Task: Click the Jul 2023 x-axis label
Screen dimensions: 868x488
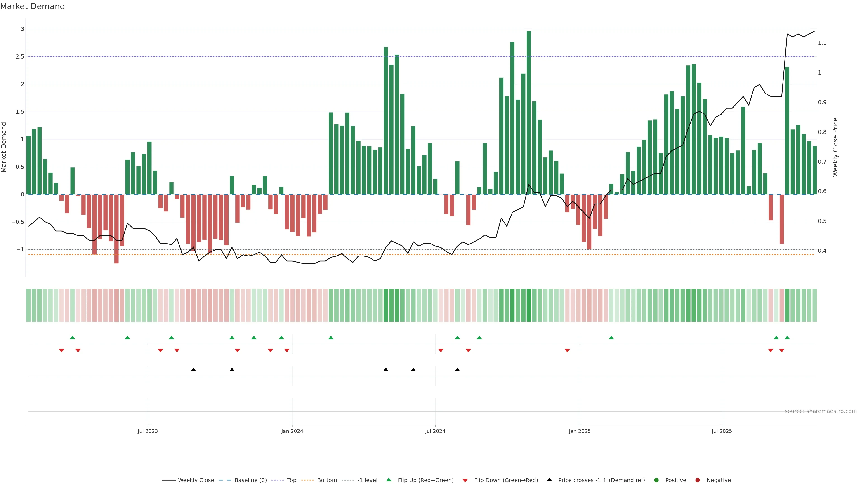Action: click(148, 431)
